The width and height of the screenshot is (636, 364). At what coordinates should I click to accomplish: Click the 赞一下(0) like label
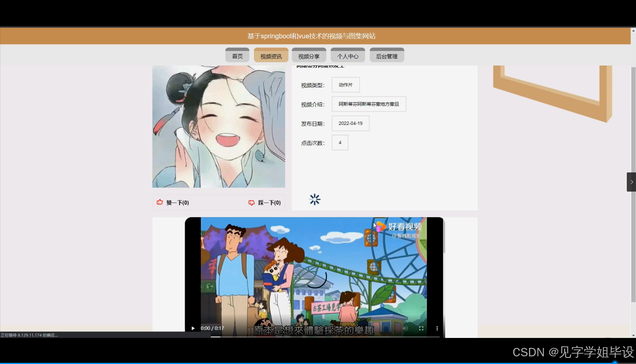pos(178,203)
